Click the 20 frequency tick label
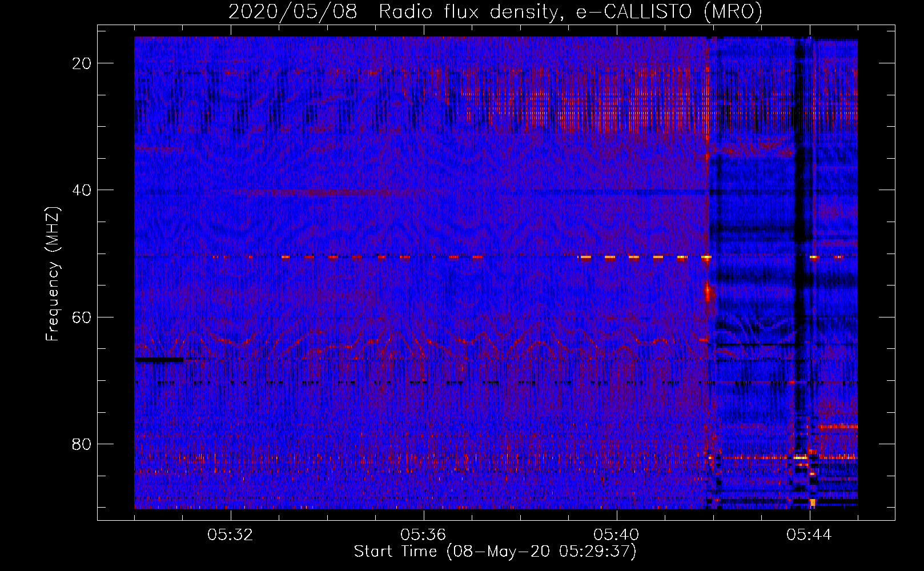 82,63
